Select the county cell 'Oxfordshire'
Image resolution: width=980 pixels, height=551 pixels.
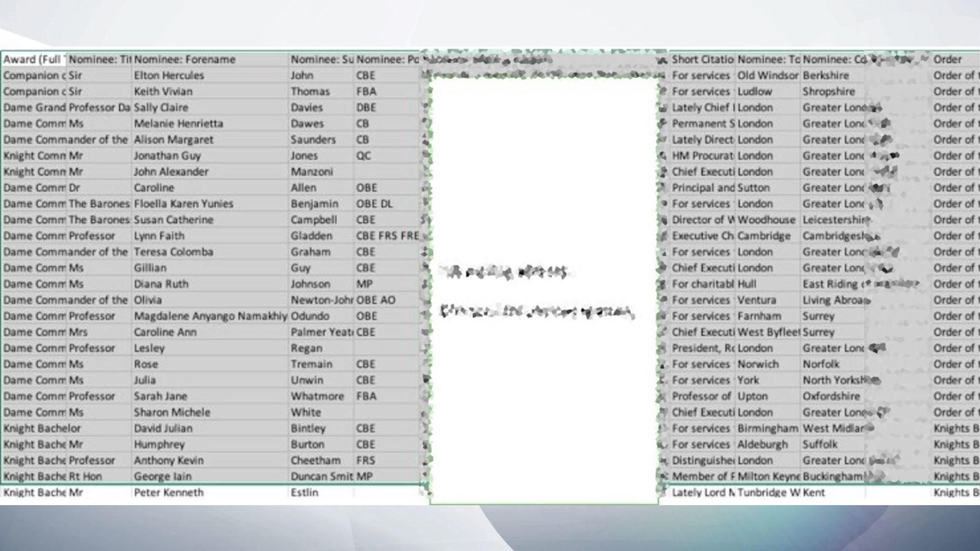click(833, 396)
